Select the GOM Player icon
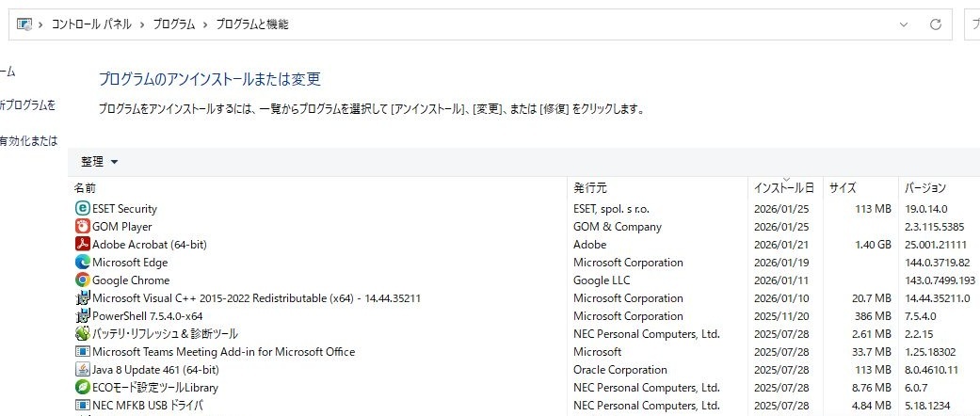 82,227
